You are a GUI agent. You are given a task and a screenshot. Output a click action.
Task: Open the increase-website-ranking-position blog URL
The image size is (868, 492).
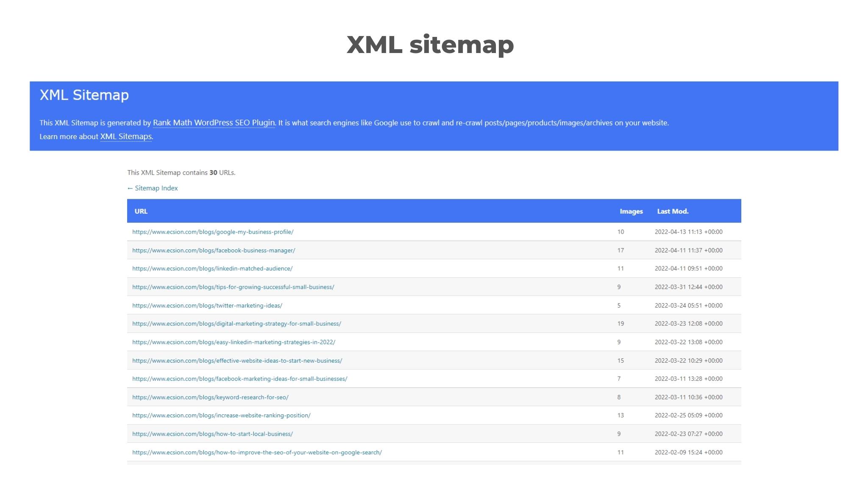click(x=221, y=415)
